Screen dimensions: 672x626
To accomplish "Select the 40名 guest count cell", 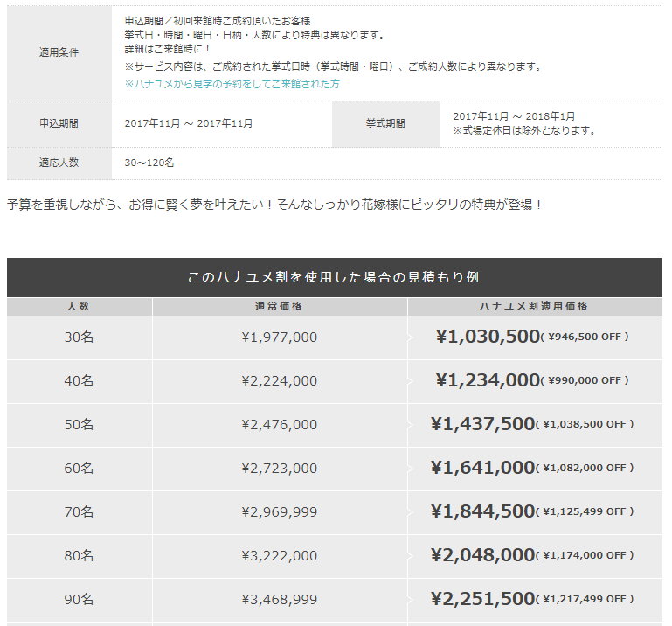I will [x=80, y=381].
